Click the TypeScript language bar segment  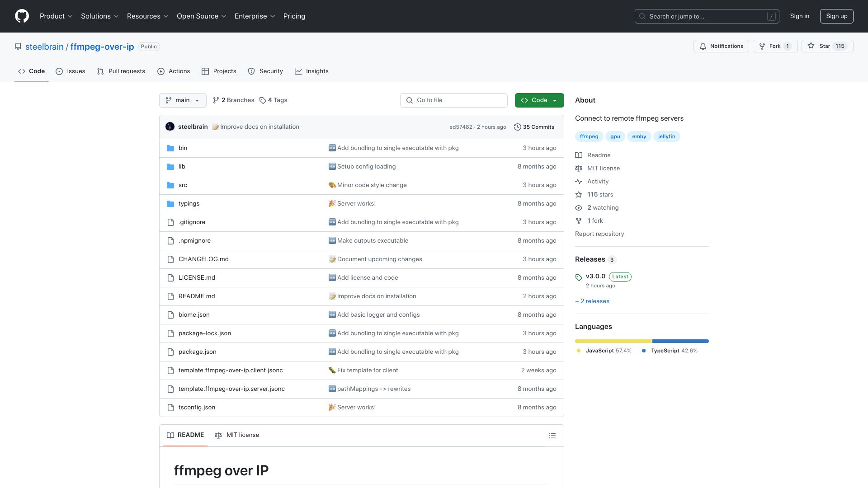[680, 341]
